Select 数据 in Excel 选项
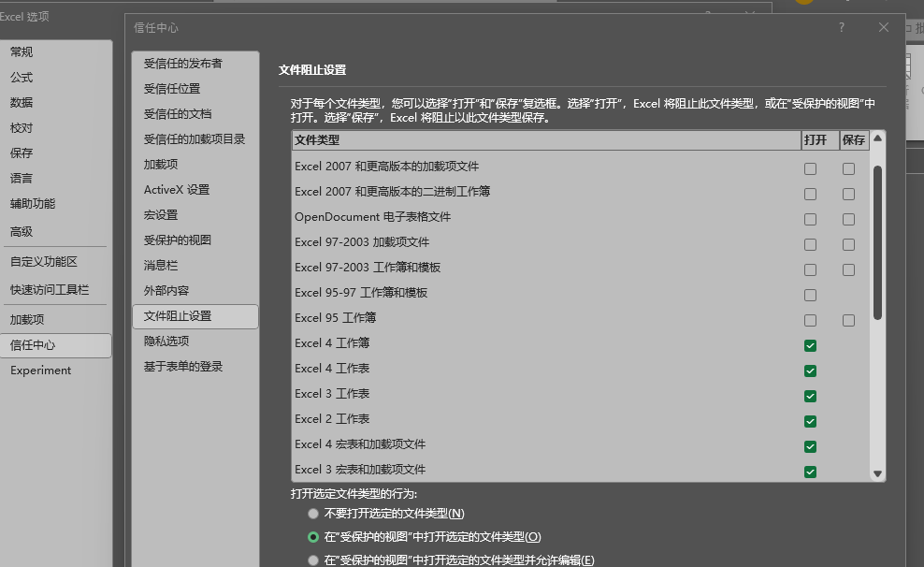Screen dimensions: 924x567 coord(55,103)
